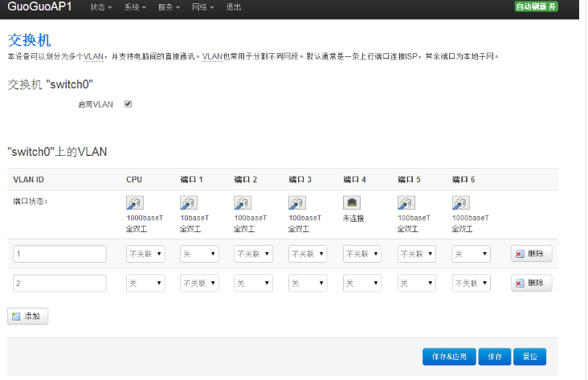Open the Port 6 dropdown for VLAN 1
The width and height of the screenshot is (588, 380).
(472, 254)
